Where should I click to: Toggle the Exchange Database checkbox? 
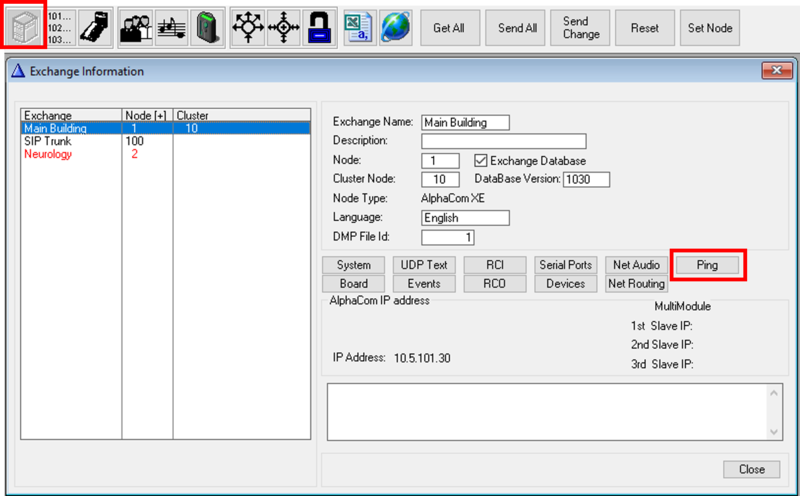tap(480, 161)
